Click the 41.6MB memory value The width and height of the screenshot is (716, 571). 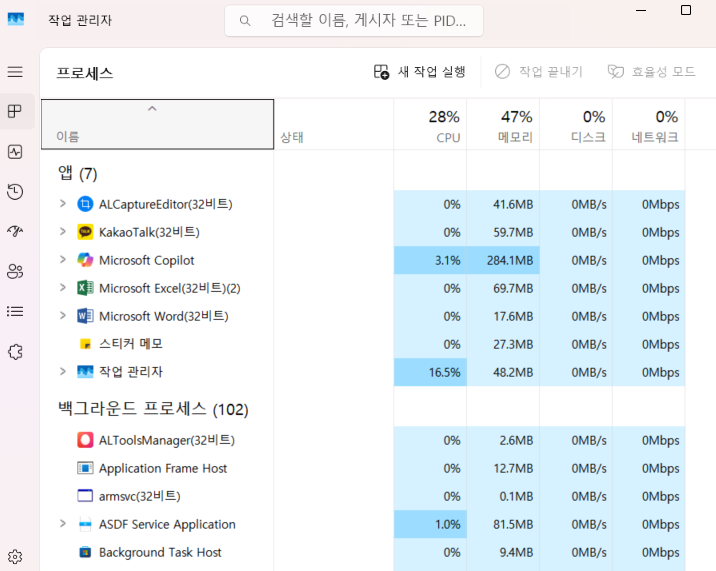coord(513,204)
